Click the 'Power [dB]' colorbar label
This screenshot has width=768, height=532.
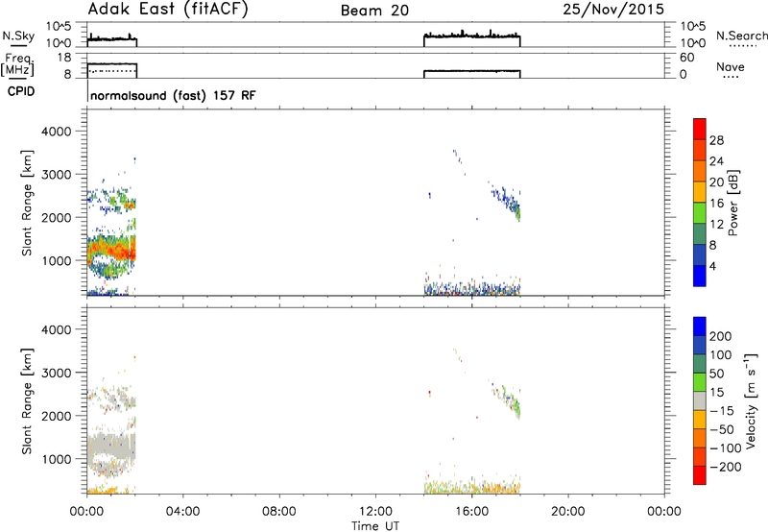click(x=732, y=203)
